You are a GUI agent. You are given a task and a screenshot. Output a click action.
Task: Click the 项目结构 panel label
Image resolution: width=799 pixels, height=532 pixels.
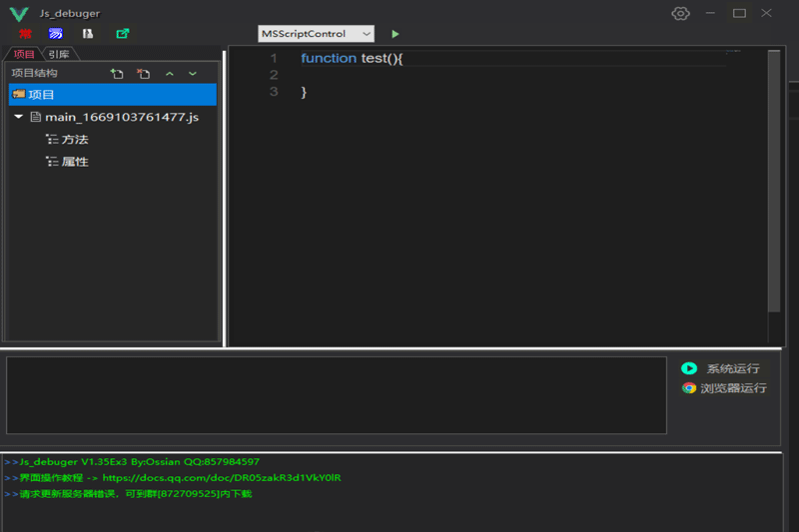pos(35,73)
